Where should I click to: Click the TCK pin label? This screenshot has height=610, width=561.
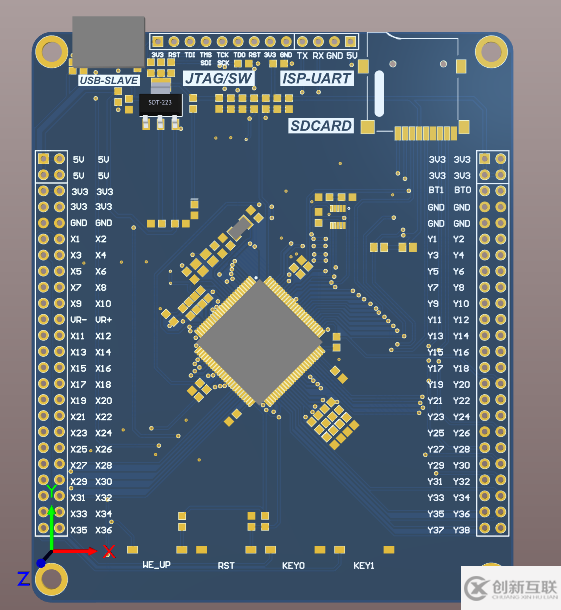pos(223,55)
